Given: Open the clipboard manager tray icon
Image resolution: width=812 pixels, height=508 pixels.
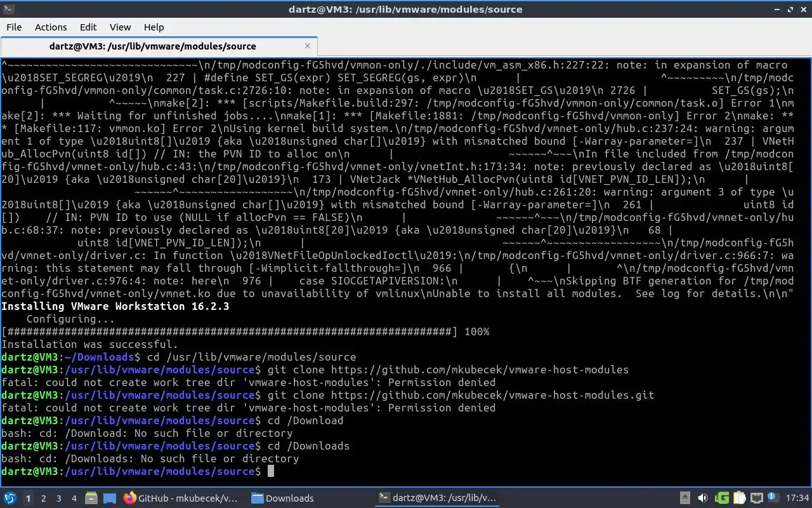Looking at the screenshot, I should tap(739, 498).
